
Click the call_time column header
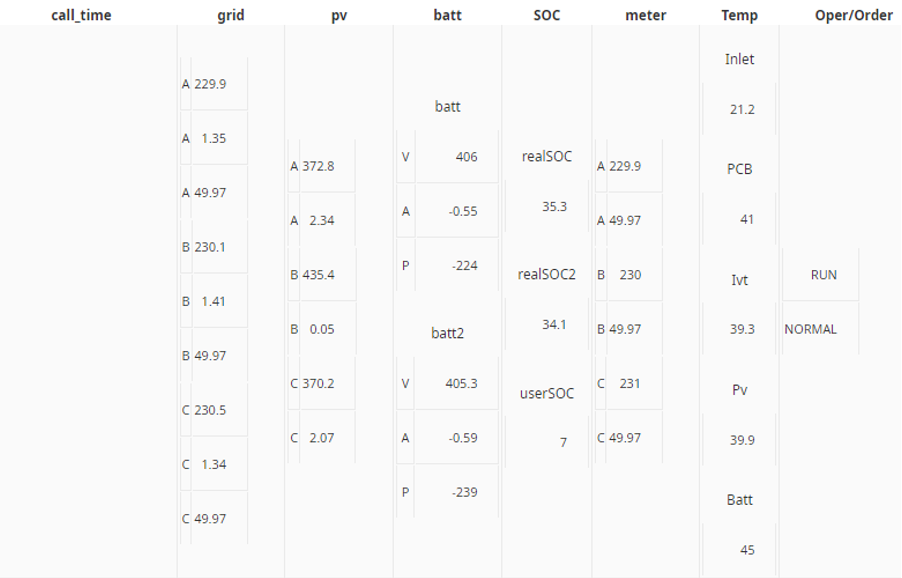81,15
